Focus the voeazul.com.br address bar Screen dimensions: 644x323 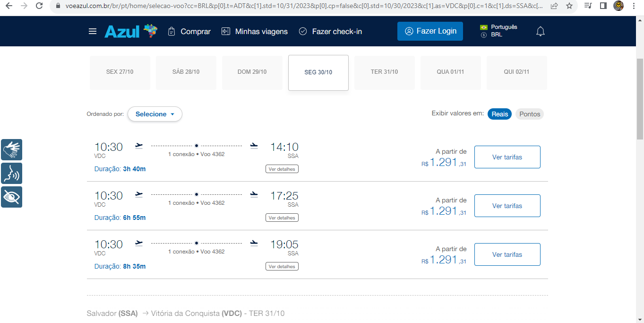[304, 6]
